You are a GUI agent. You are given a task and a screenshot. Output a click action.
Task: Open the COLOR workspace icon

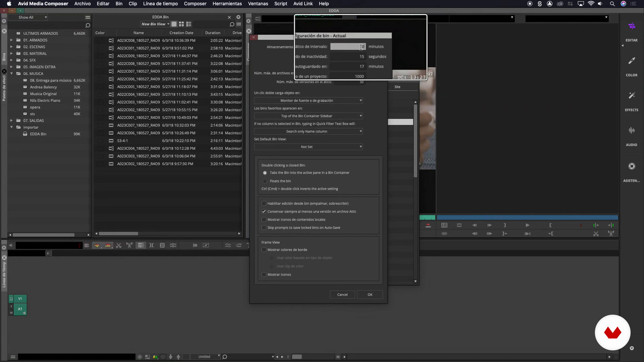coord(631,61)
